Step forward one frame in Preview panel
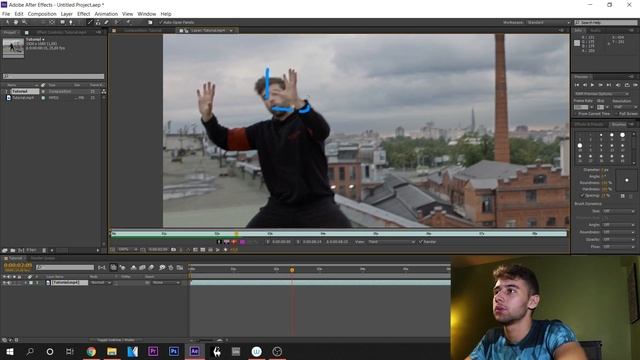640x360 pixels. click(x=601, y=85)
